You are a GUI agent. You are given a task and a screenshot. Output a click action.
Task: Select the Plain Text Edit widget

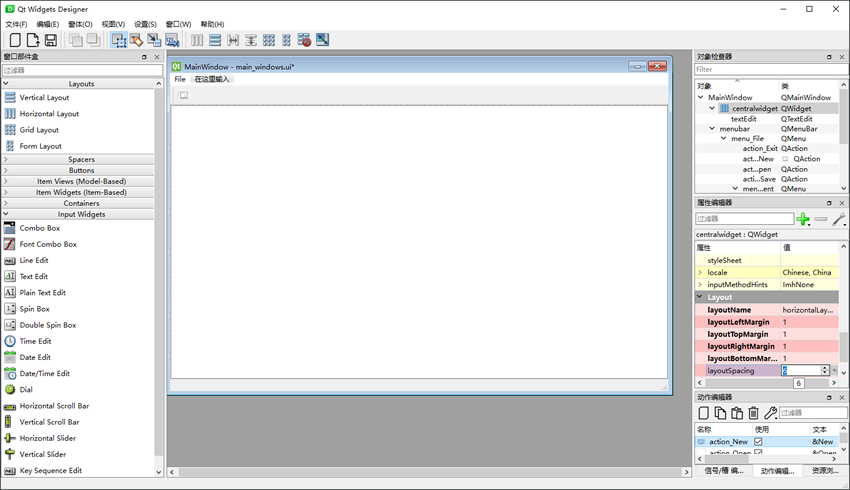tap(42, 293)
